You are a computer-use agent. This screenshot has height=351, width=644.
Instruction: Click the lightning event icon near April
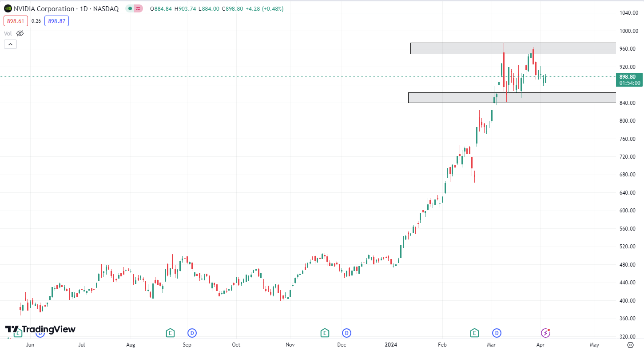pyautogui.click(x=545, y=333)
